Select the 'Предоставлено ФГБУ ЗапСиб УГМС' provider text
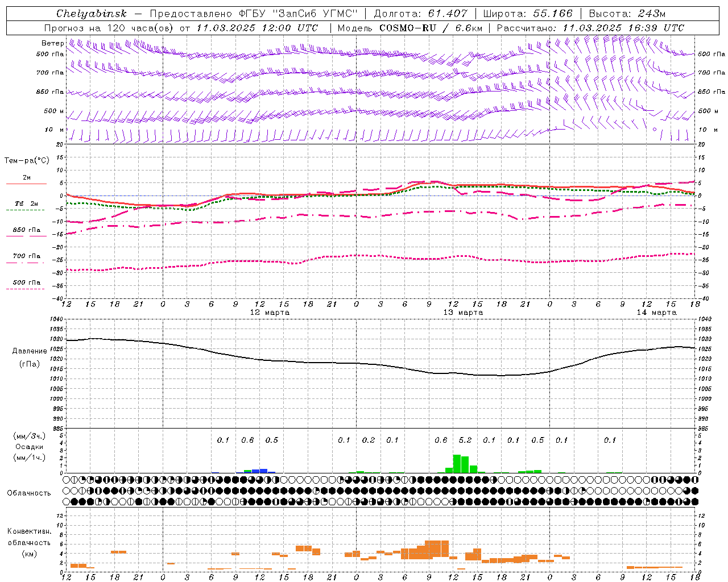The width and height of the screenshot is (728, 582). pyautogui.click(x=254, y=14)
